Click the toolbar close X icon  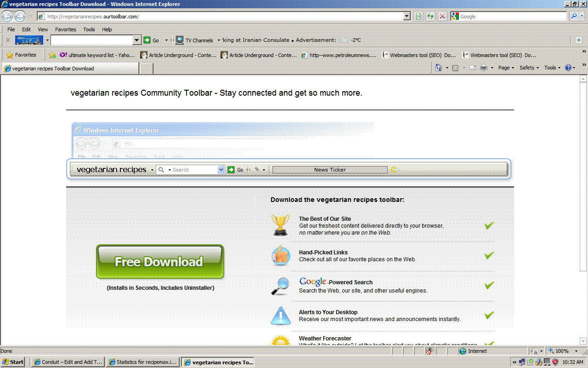click(x=8, y=40)
